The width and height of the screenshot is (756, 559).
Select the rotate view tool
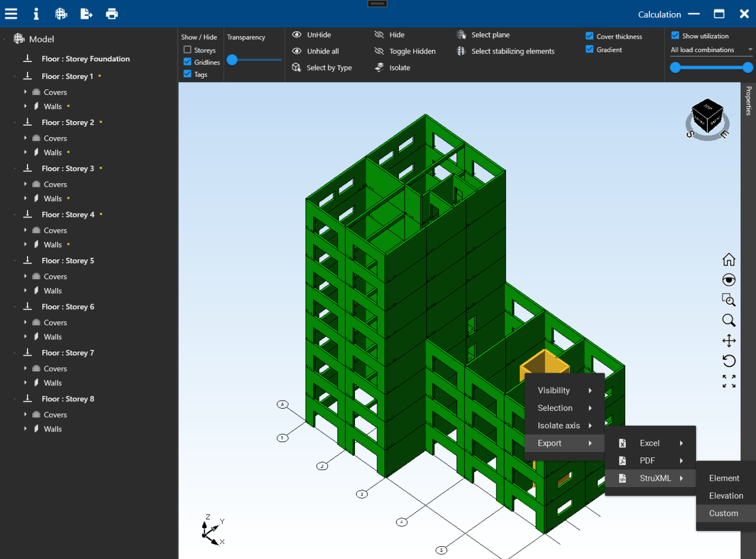(729, 360)
